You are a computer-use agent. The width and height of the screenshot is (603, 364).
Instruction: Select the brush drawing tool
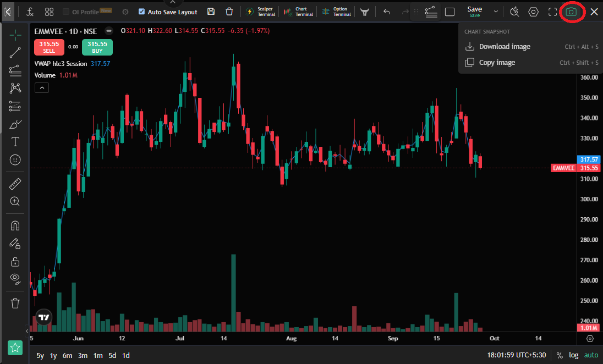click(x=15, y=124)
